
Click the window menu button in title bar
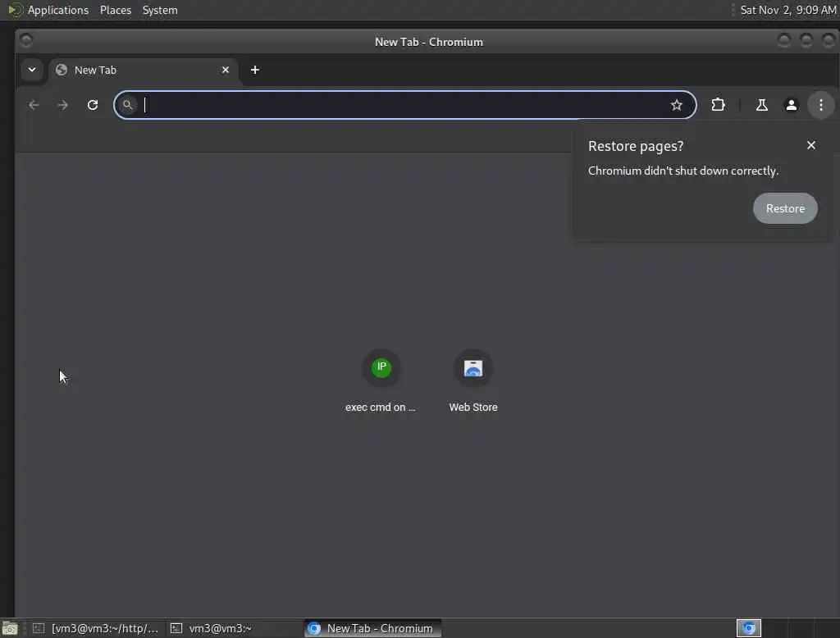point(25,41)
